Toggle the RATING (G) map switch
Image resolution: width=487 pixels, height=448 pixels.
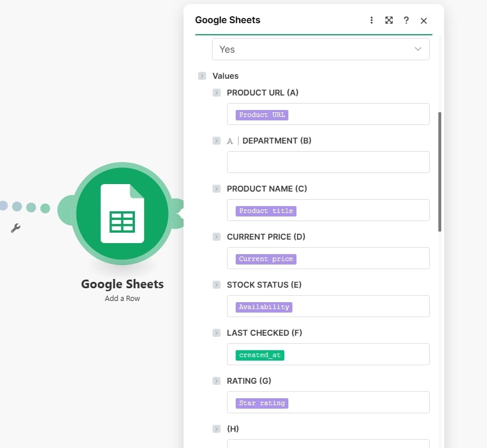(217, 381)
